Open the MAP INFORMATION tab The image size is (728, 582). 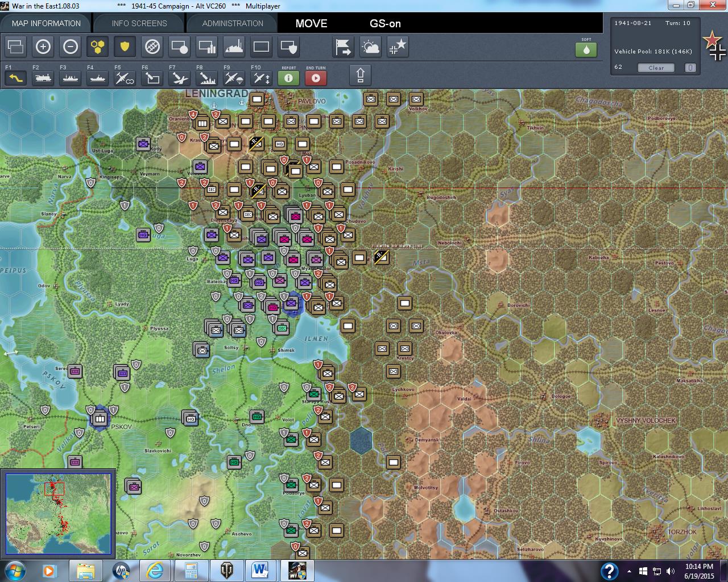46,23
